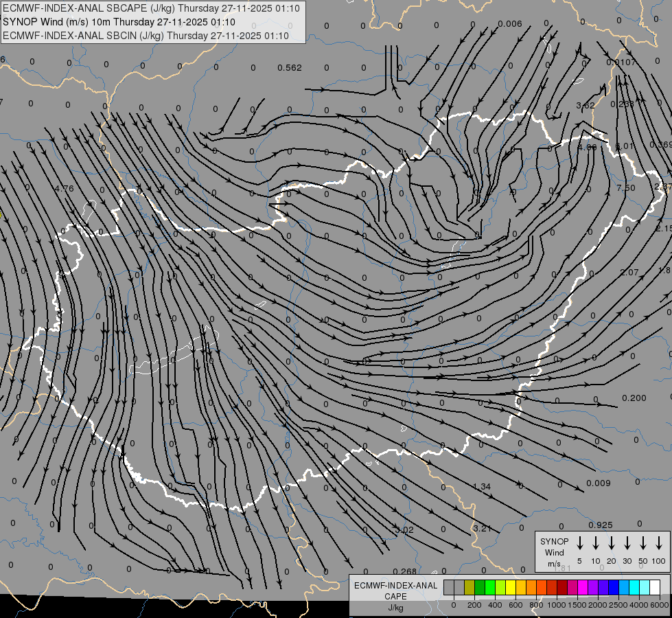The height and width of the screenshot is (618, 672).
Task: Click the 3.21 value in the south
Action: click(482, 528)
